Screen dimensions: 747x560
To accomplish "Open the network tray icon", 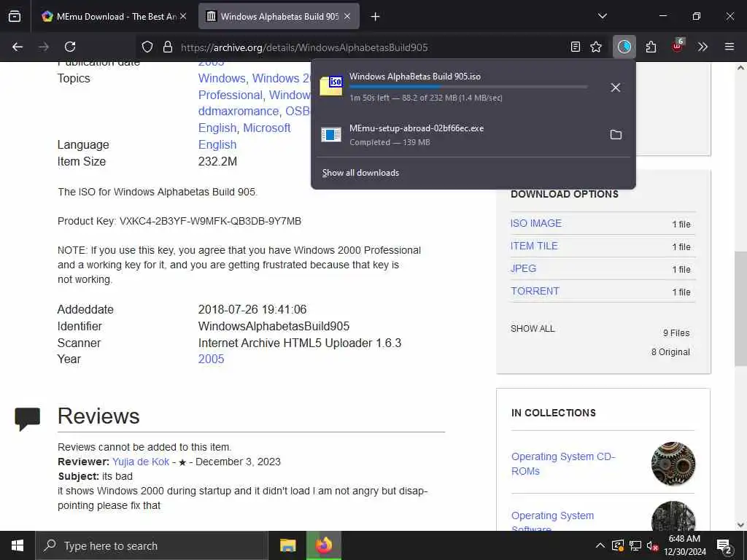I will point(635,545).
